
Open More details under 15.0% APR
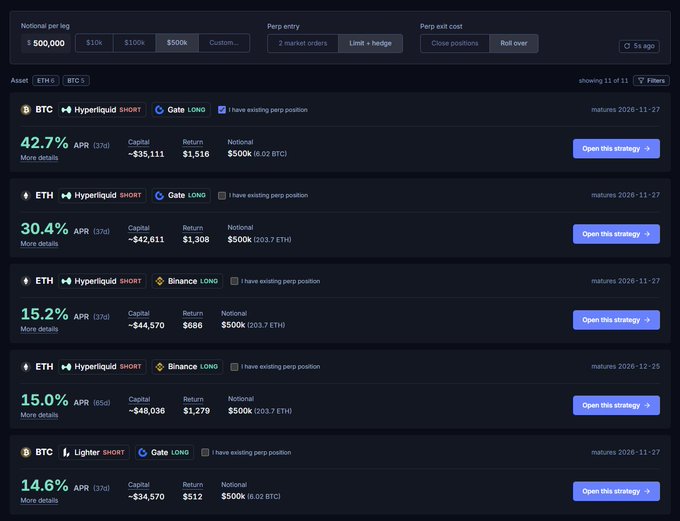39,415
